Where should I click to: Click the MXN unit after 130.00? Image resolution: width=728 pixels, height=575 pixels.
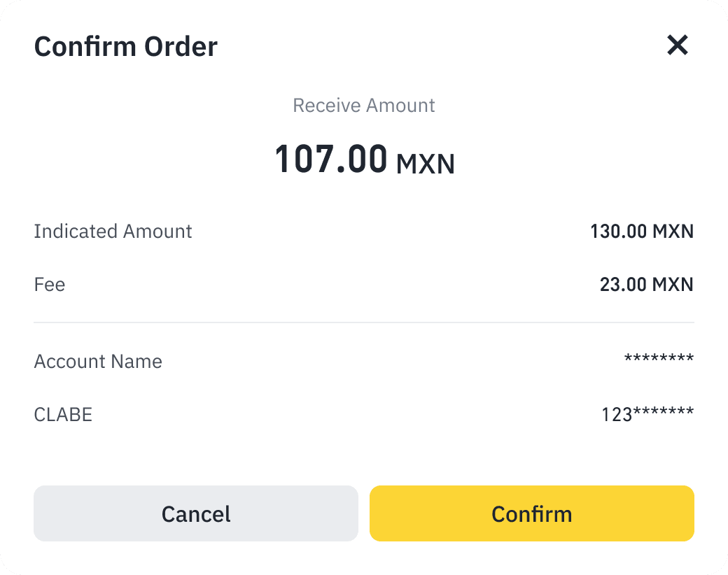click(x=673, y=232)
